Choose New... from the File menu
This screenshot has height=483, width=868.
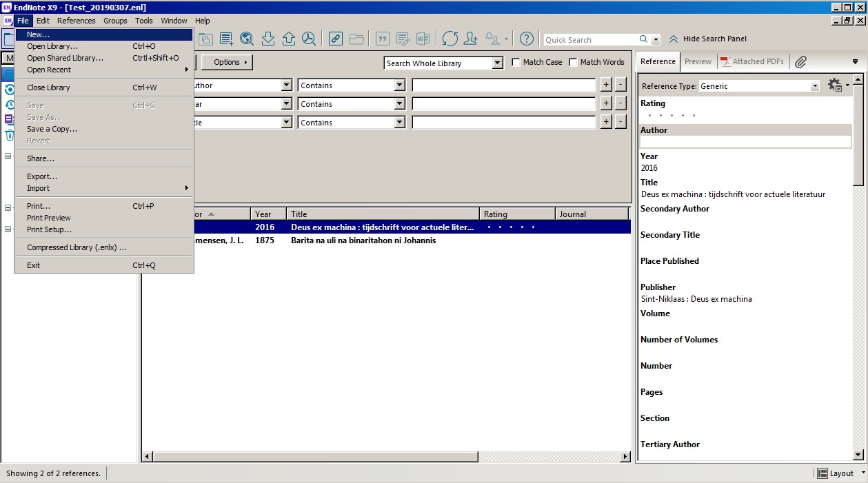tap(103, 34)
